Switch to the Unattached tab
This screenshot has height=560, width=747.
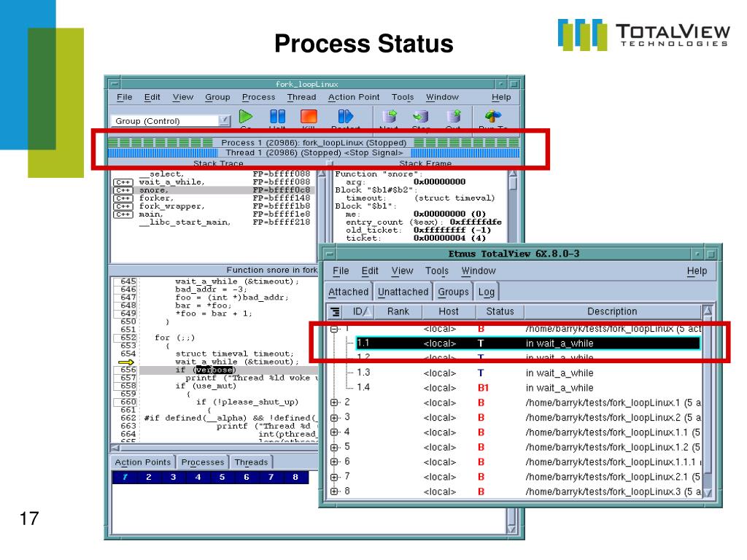403,292
